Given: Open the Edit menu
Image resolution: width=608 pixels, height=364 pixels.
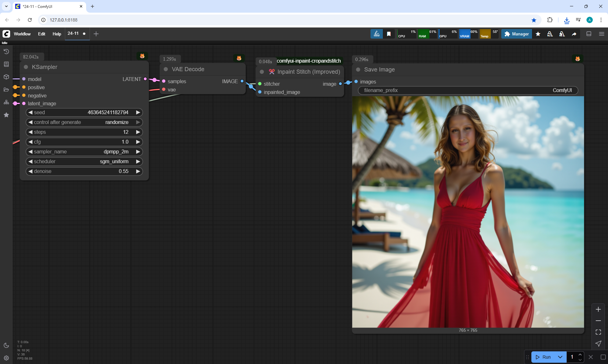Looking at the screenshot, I should (x=41, y=34).
